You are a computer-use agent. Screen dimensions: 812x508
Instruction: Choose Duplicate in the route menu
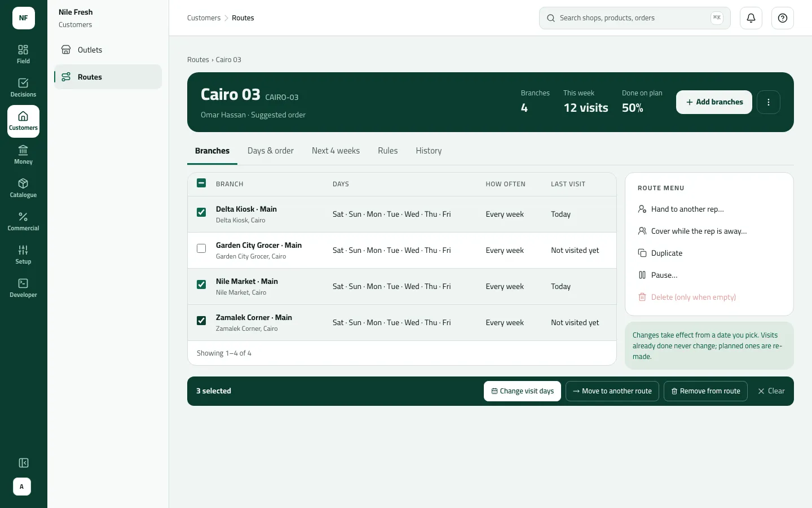click(x=709, y=253)
